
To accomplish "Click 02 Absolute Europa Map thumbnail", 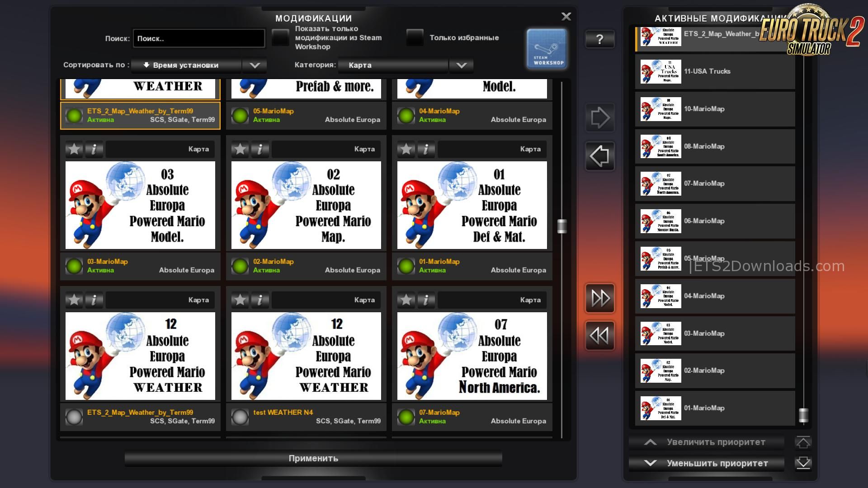I will [x=306, y=205].
